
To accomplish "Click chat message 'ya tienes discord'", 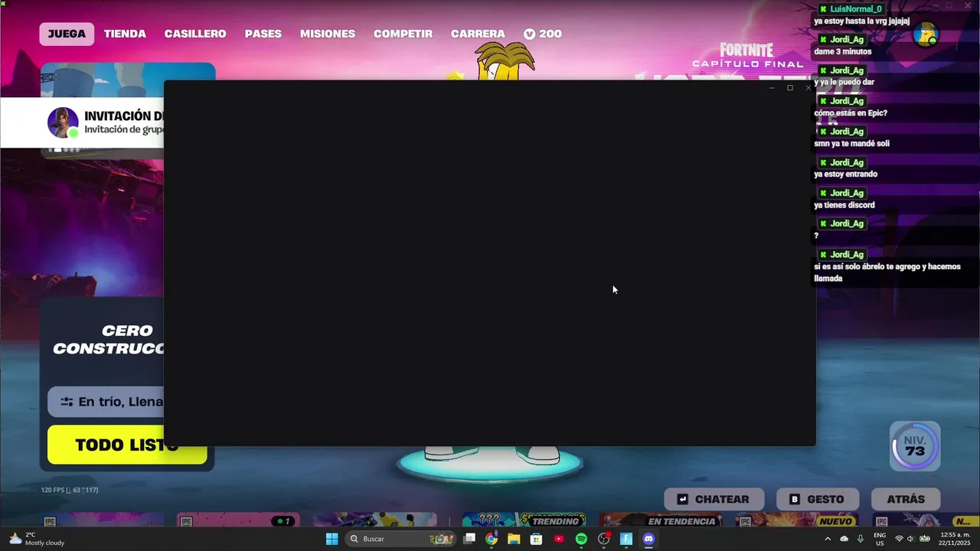I will tap(844, 204).
